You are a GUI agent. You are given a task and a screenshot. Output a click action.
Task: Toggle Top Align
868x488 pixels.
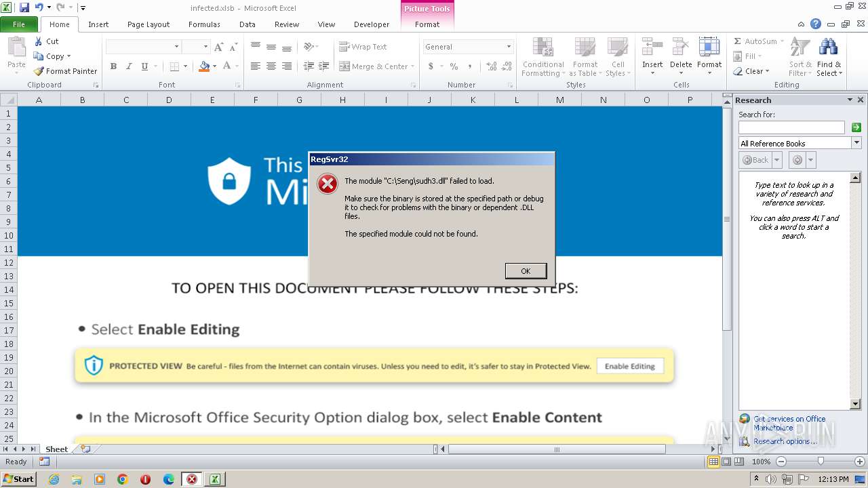point(256,47)
